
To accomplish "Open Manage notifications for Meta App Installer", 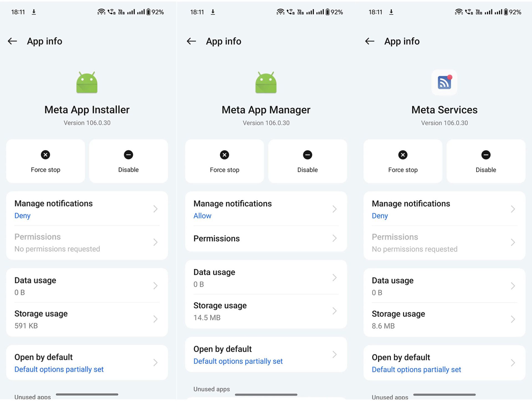I will tap(87, 209).
